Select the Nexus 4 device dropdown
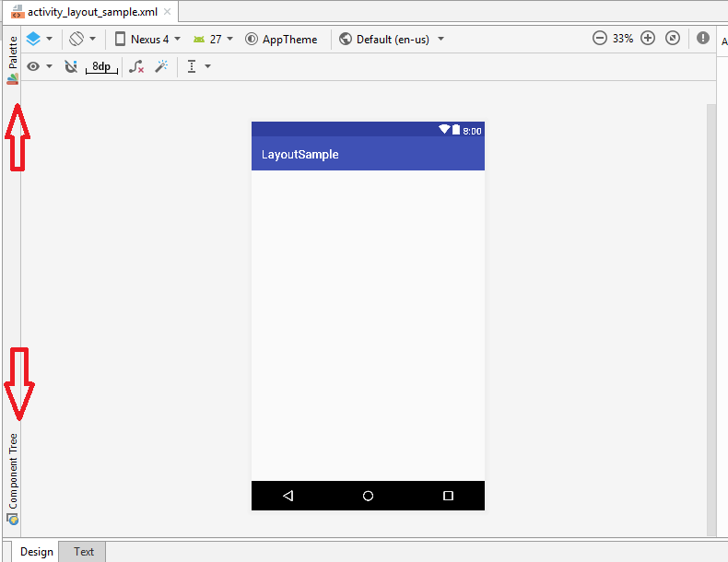 point(147,40)
